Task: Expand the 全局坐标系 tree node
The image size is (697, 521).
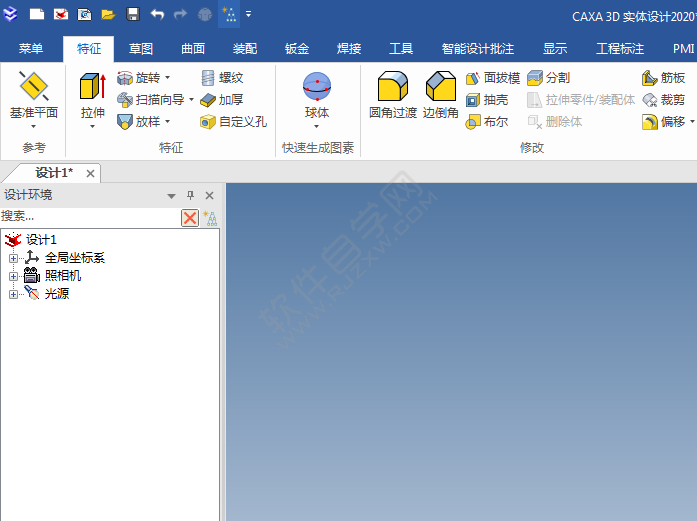Action: click(13, 258)
